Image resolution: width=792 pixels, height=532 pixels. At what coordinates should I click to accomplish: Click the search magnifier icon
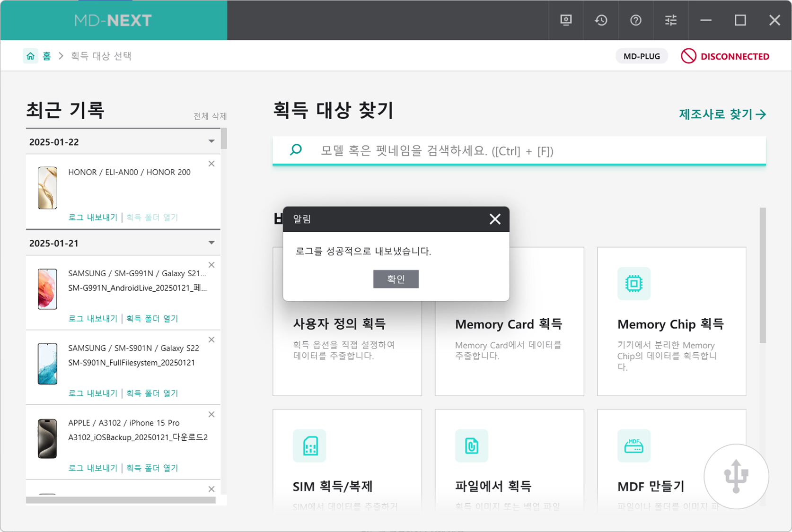click(296, 150)
